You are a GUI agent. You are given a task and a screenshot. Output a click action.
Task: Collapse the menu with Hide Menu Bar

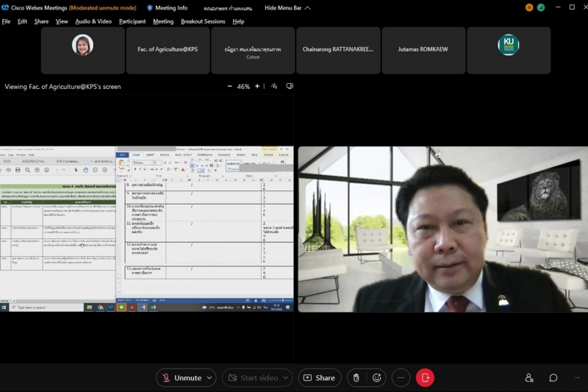pos(287,7)
